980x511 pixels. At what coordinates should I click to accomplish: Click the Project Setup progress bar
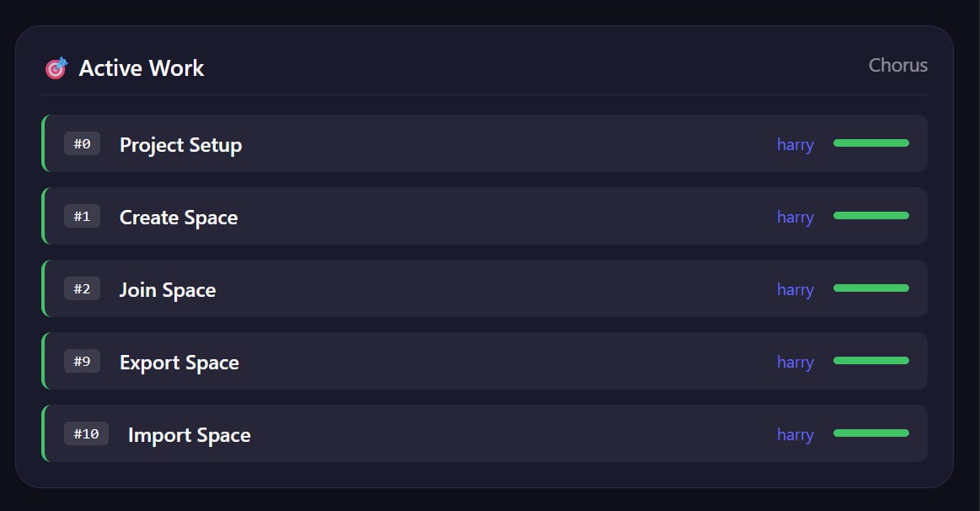pyautogui.click(x=870, y=143)
